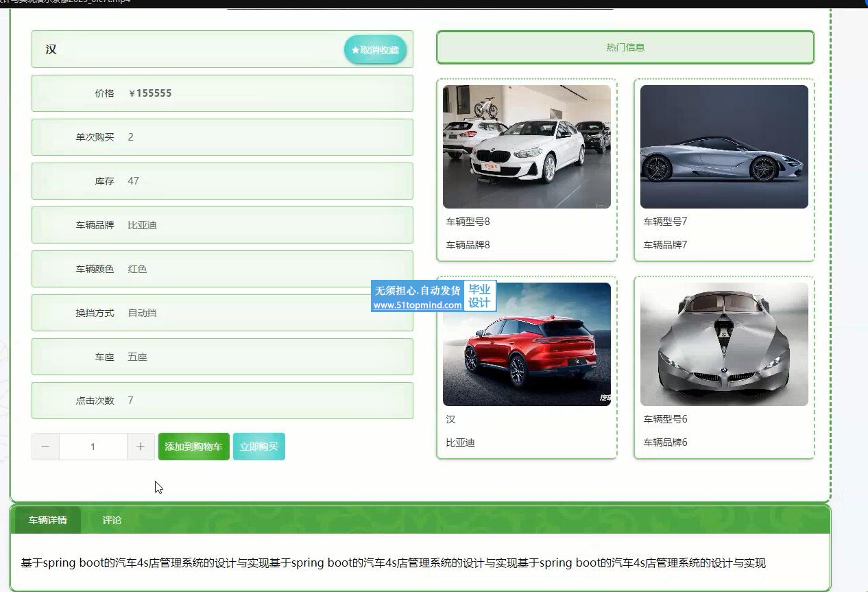868x592 pixels.
Task: Click the 汉 name under red SUV card
Action: [x=450, y=419]
